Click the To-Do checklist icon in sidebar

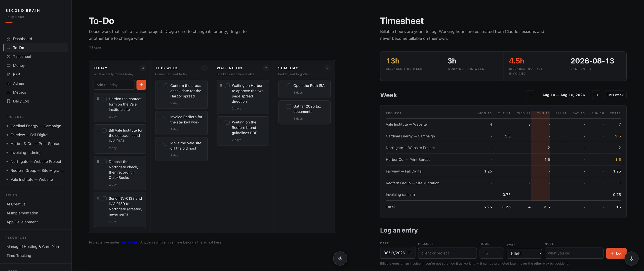9,48
